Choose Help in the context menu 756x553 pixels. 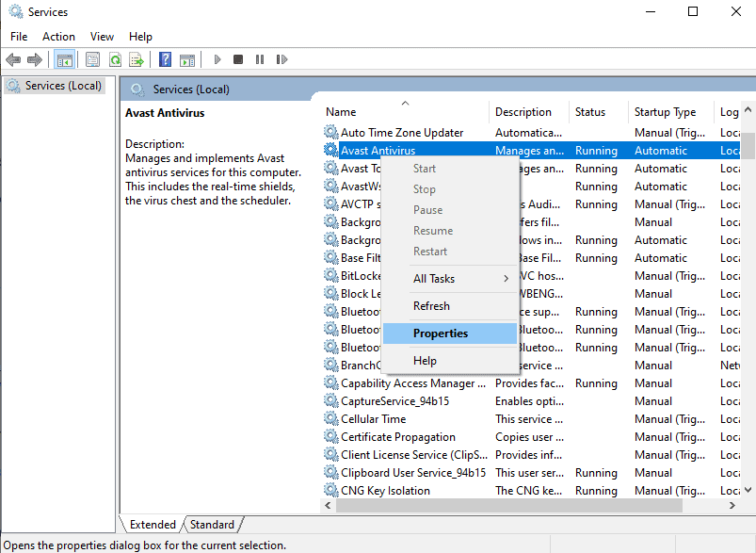[x=450, y=361]
